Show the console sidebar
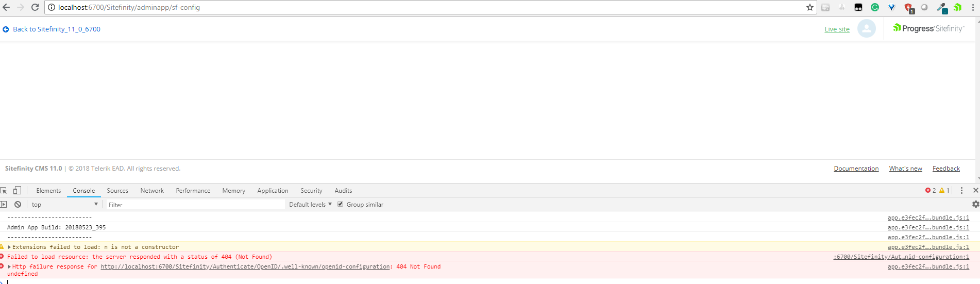 4,205
